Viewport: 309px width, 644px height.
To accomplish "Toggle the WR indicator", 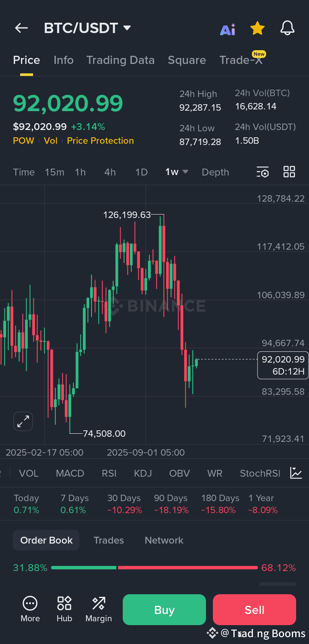I will (x=215, y=473).
